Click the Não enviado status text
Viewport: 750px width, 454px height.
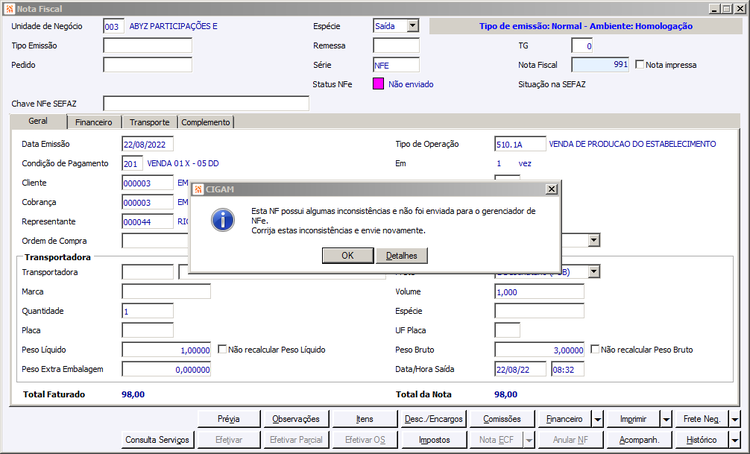[411, 84]
